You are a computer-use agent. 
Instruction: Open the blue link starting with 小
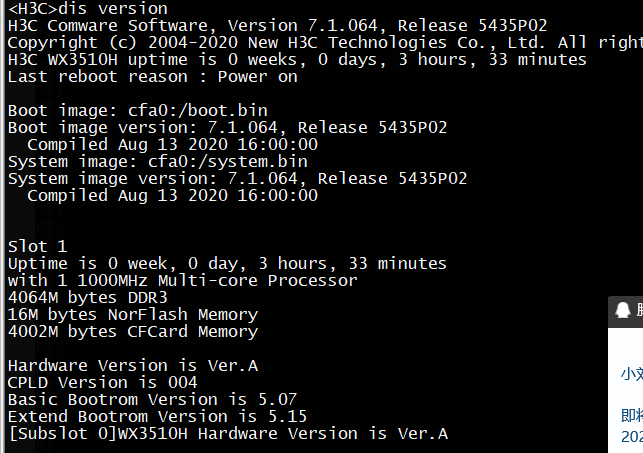tap(631, 374)
